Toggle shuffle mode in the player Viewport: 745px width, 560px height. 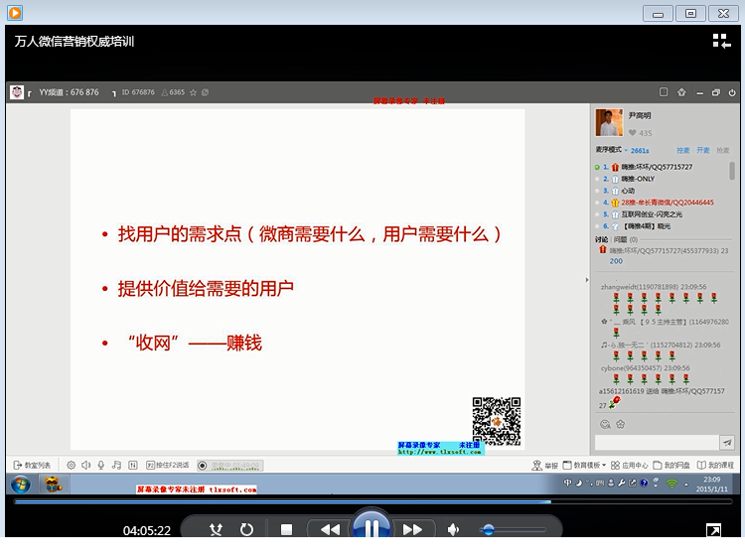pos(217,529)
